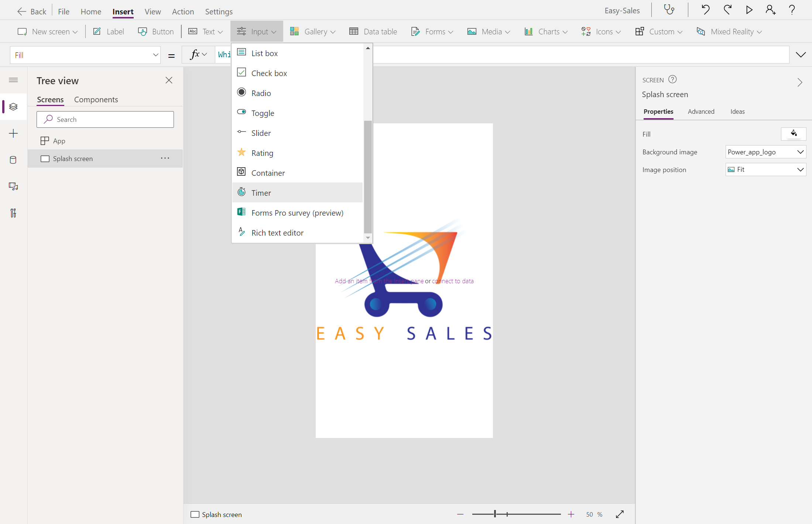Click the Button insert toolbar item

[x=156, y=32]
